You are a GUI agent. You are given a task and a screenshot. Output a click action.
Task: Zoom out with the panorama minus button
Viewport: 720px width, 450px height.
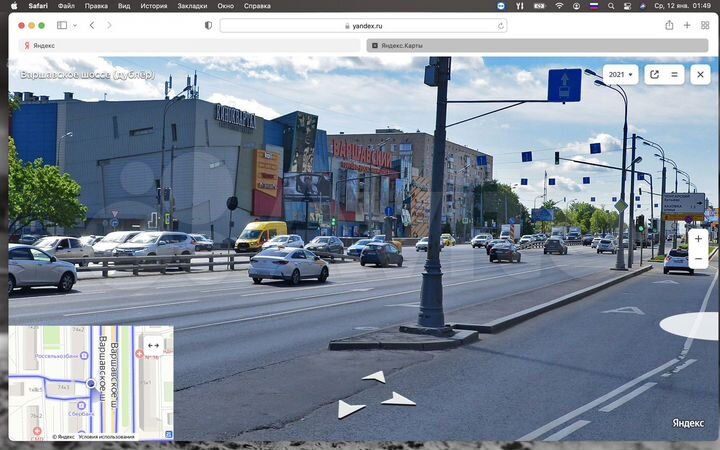coord(698,259)
